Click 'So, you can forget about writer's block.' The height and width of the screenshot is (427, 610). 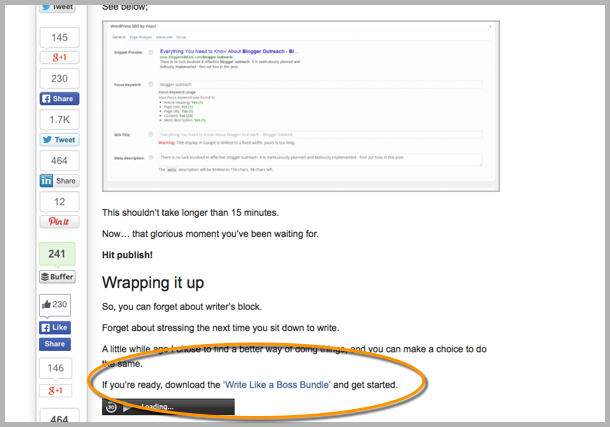pos(182,307)
